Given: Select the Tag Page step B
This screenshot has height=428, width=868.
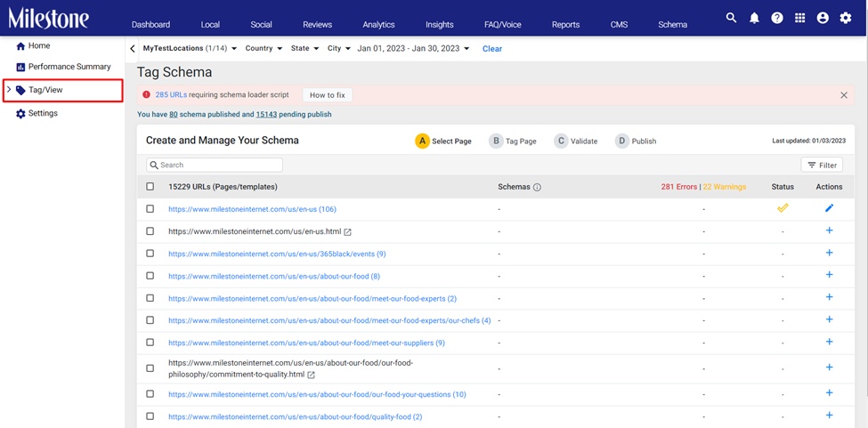Looking at the screenshot, I should pos(513,141).
